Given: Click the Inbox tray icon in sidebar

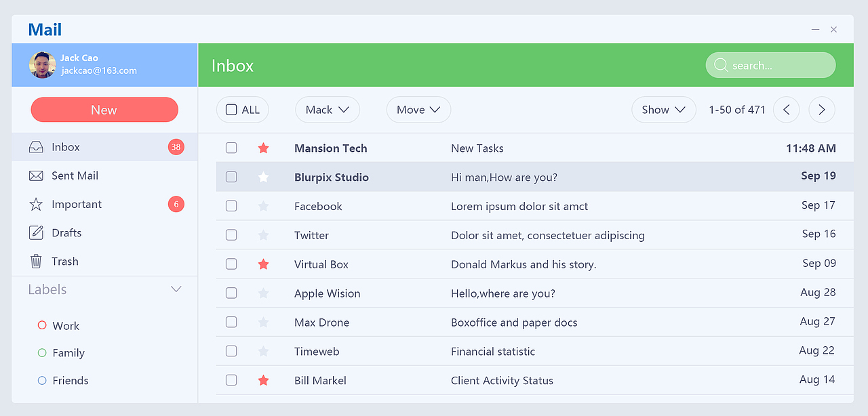Looking at the screenshot, I should pos(36,147).
